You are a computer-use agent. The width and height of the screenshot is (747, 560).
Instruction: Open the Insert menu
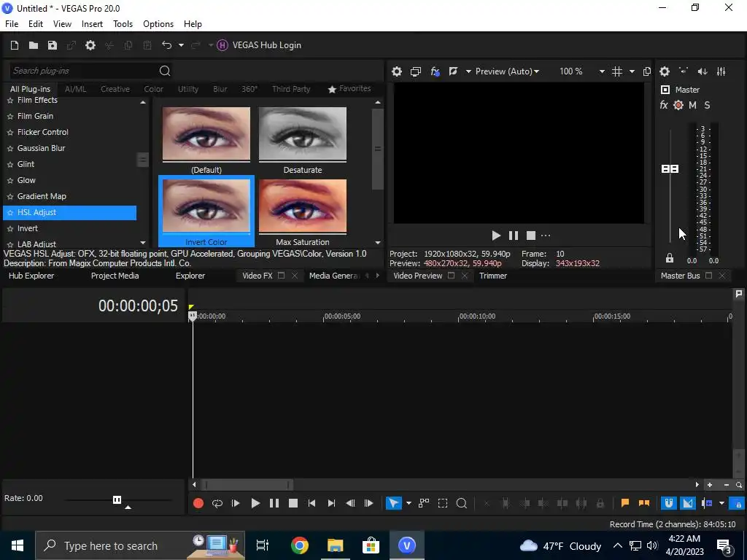click(92, 24)
